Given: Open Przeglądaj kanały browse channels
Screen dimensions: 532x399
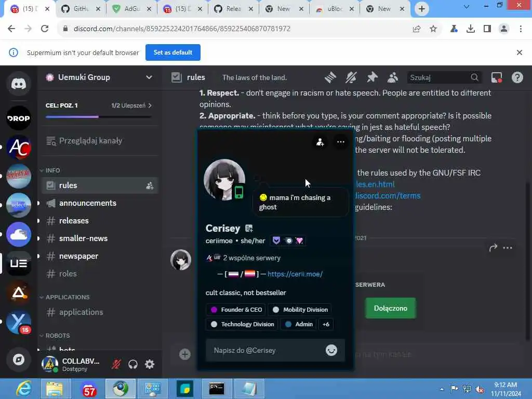Looking at the screenshot, I should (100, 141).
